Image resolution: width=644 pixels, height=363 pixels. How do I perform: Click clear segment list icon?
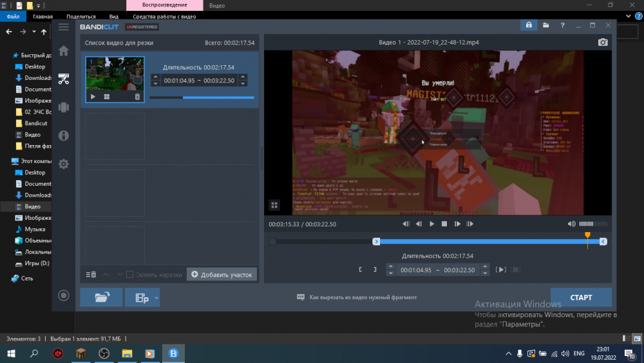pos(91,275)
